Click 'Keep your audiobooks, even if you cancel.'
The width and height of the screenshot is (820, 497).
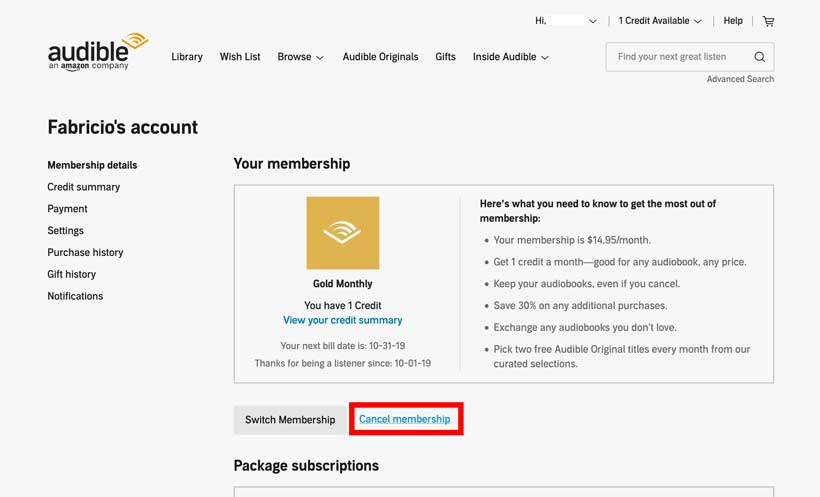tap(587, 284)
